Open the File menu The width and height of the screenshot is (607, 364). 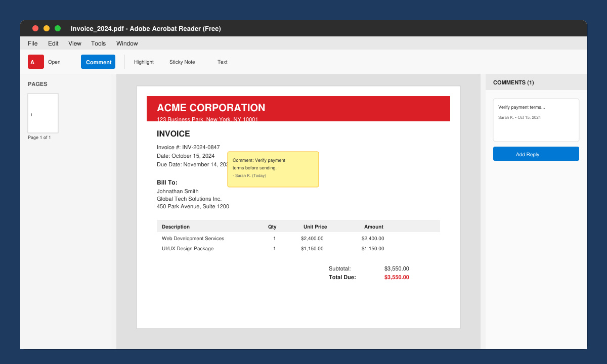coord(33,43)
